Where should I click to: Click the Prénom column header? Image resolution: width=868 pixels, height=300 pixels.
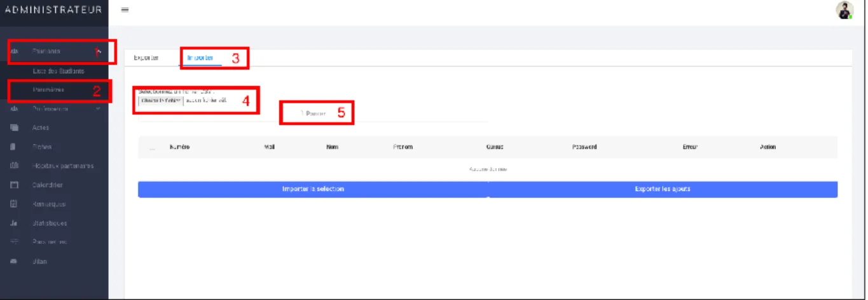coord(403,147)
